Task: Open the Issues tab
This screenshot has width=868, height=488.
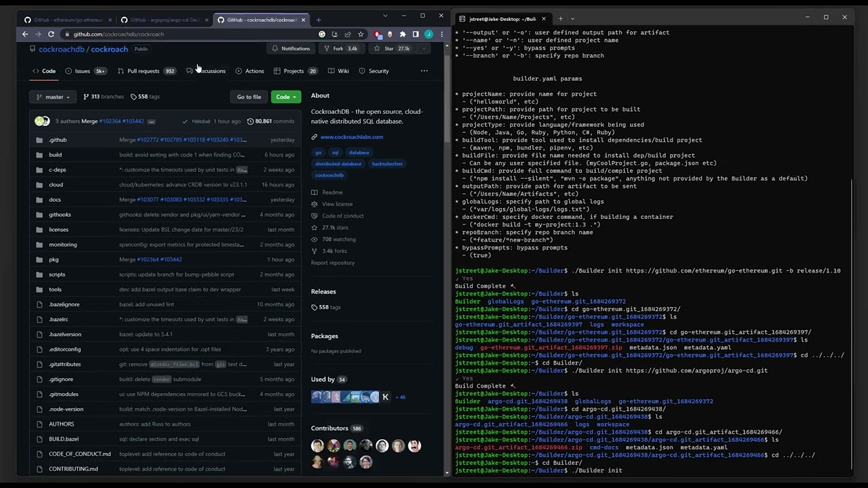Action: [85, 70]
